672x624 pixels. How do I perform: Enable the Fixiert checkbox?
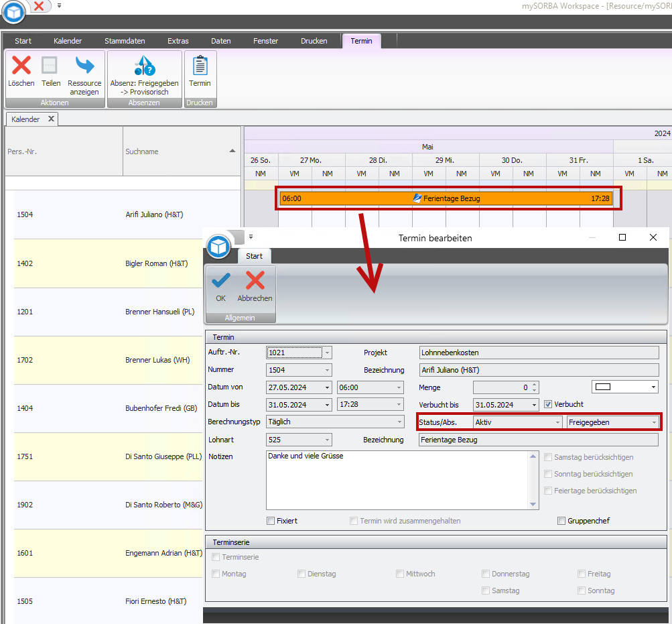(271, 521)
